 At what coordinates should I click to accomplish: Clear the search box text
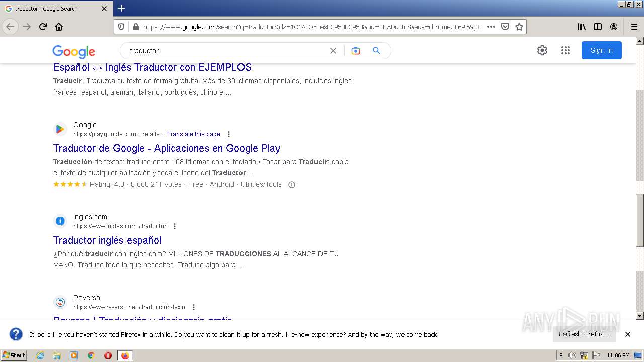point(333,51)
